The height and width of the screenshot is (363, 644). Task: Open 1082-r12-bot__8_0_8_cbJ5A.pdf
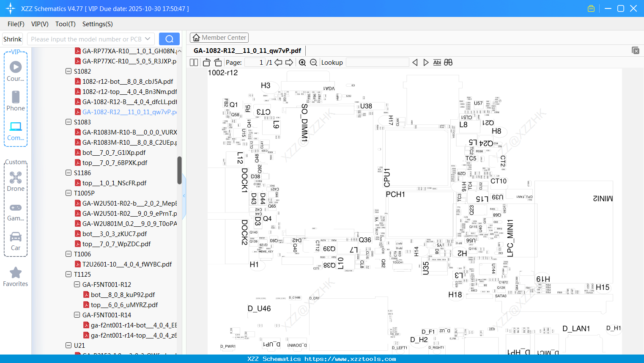pyautogui.click(x=128, y=81)
